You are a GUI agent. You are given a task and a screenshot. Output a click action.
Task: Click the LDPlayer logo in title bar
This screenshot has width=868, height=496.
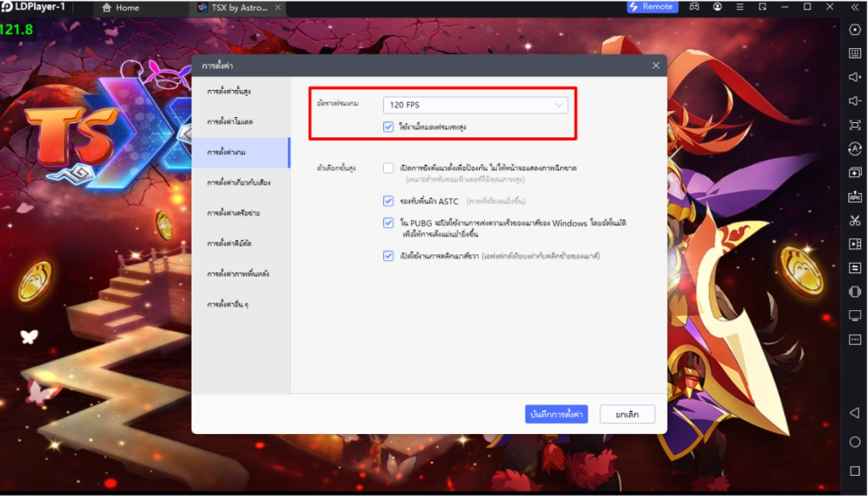point(6,7)
